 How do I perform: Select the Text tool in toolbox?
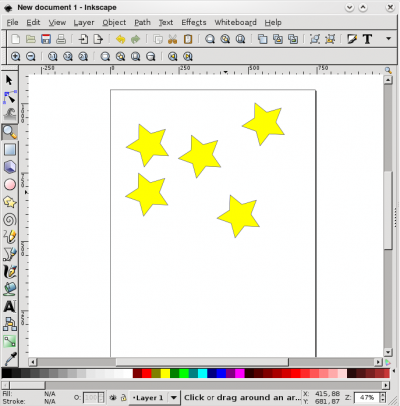(9, 306)
